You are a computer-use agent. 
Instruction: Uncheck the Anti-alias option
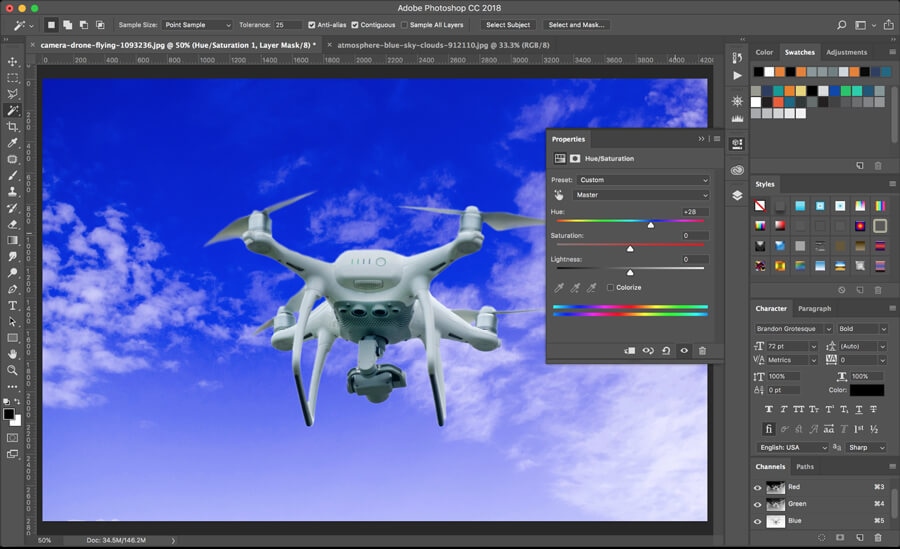click(x=312, y=24)
